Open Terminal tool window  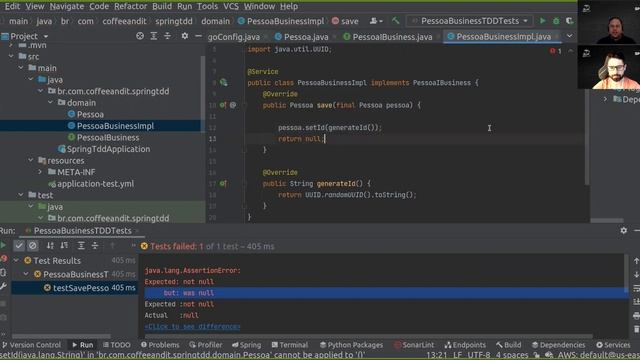click(x=289, y=345)
